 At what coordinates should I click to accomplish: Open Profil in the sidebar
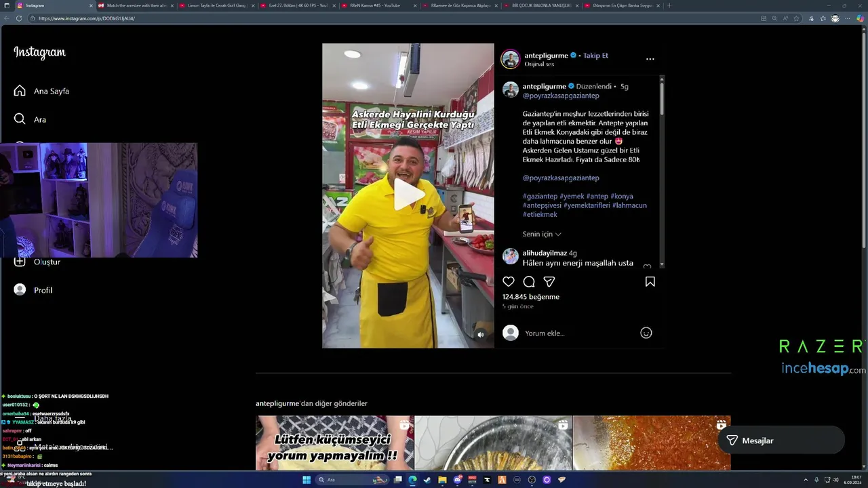click(34, 290)
